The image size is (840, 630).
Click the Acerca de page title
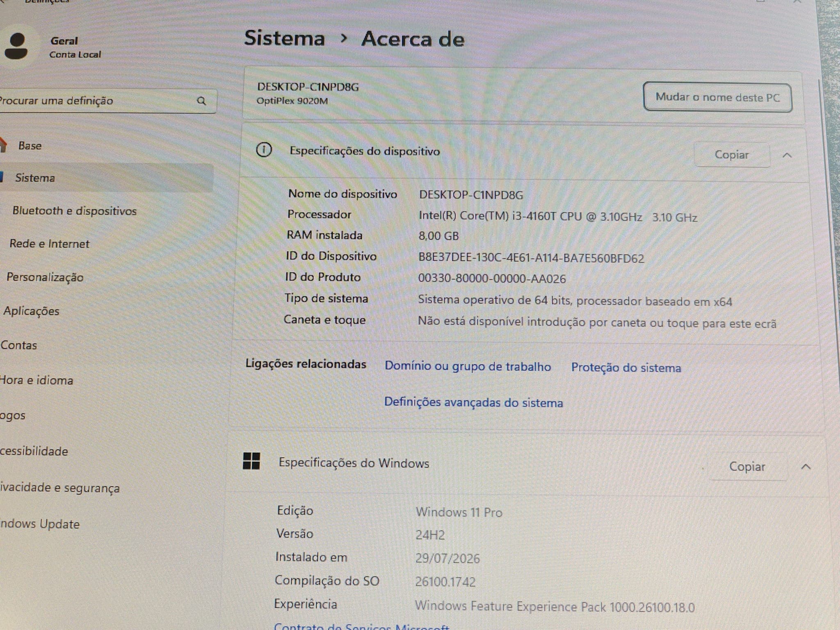tap(413, 39)
